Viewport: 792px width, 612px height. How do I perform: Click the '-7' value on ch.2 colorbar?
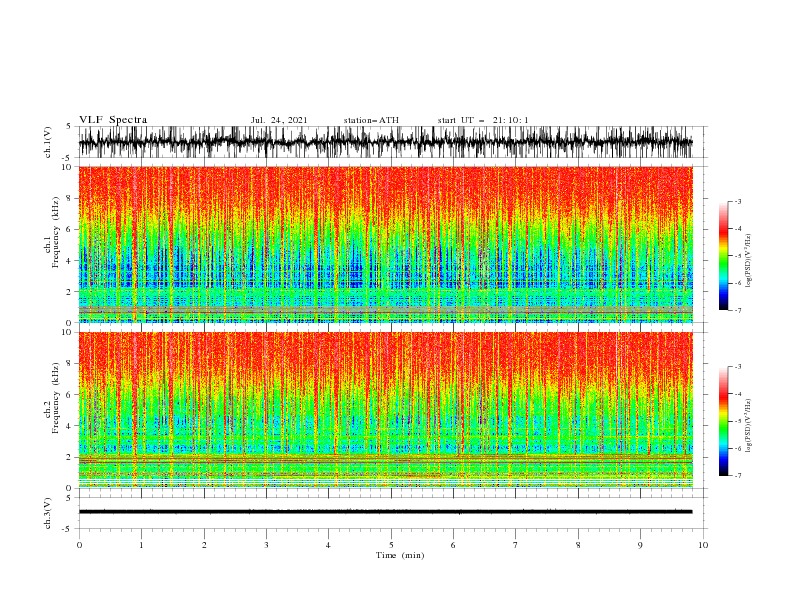(737, 476)
